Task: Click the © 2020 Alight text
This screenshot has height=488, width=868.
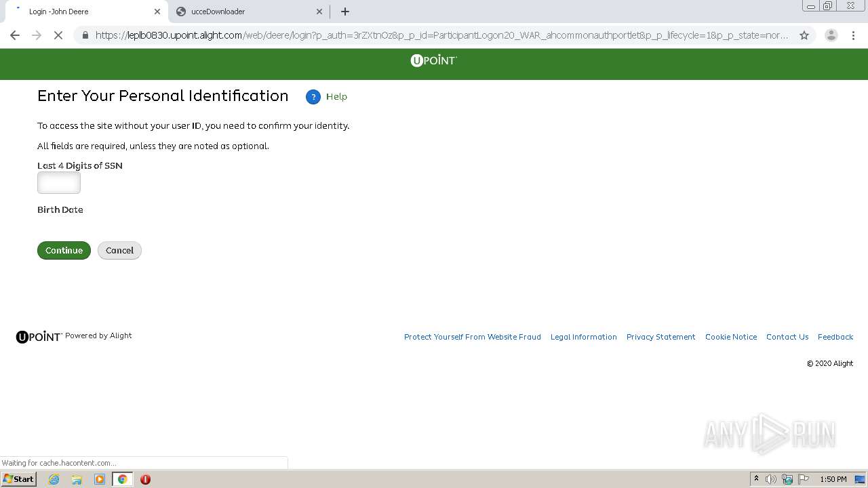Action: coord(830,363)
